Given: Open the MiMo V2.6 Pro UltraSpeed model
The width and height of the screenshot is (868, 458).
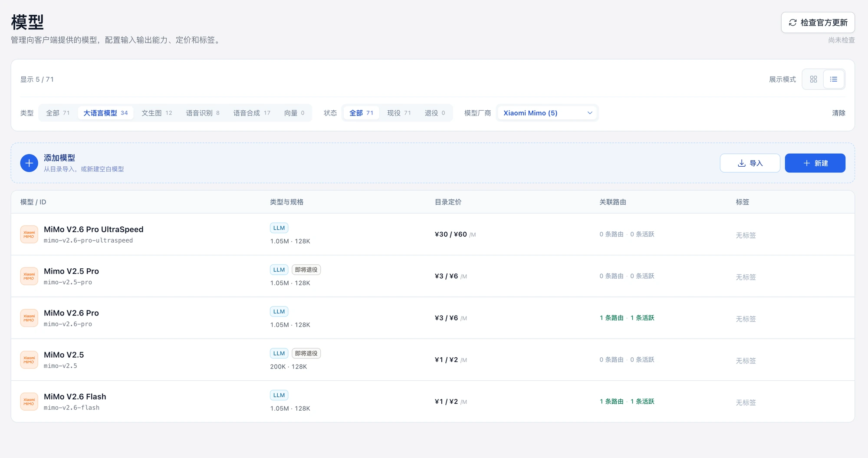Looking at the screenshot, I should point(93,229).
